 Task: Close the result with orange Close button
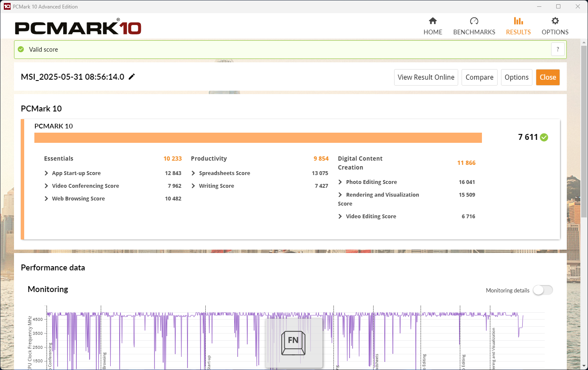point(548,77)
